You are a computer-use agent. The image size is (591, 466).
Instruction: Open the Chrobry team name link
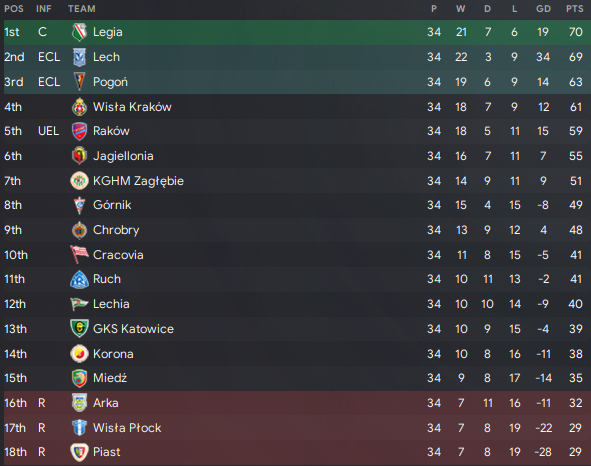coord(116,230)
